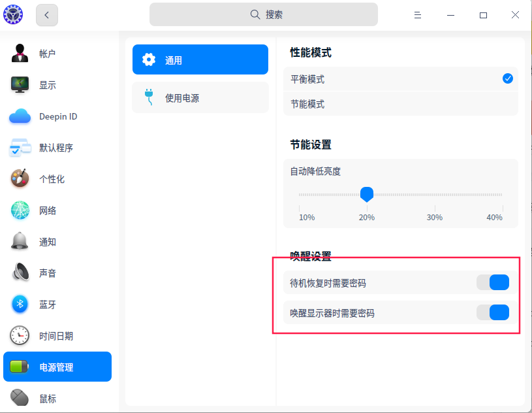This screenshot has width=532, height=413.
Task: Toggle 唤醒显示器时需要密码 switch
Action: coord(493,312)
